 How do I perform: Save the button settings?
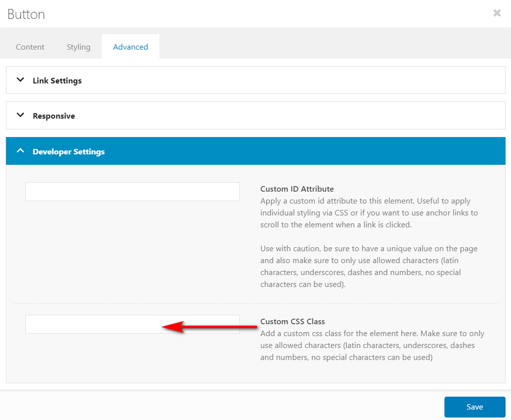(475, 407)
